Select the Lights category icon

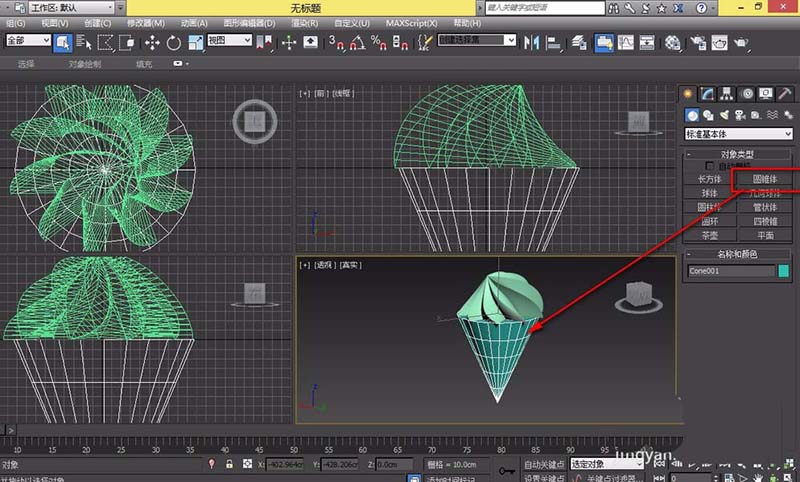click(x=724, y=115)
